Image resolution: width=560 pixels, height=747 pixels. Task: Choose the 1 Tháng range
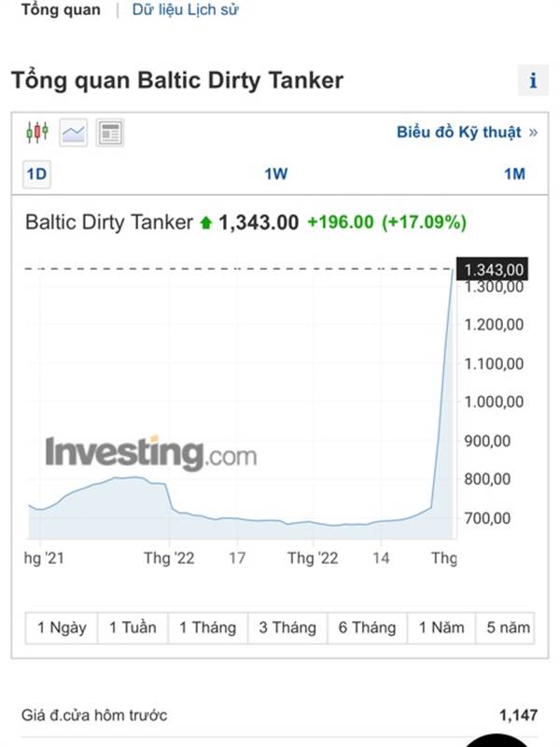(207, 627)
